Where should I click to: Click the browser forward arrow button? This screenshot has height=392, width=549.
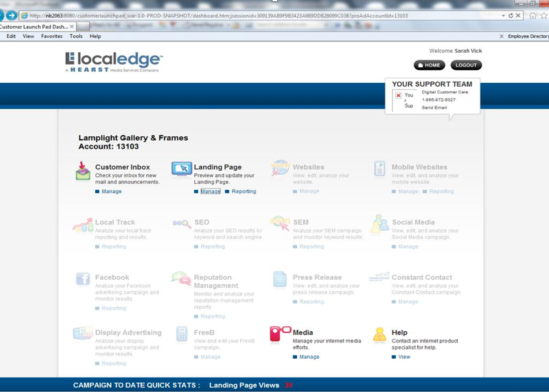pyautogui.click(x=12, y=16)
